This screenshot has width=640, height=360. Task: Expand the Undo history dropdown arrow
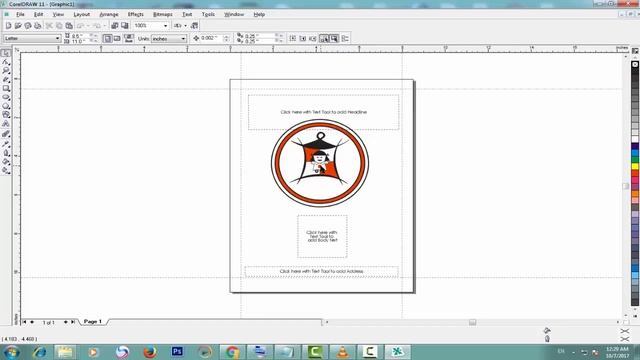(x=88, y=25)
